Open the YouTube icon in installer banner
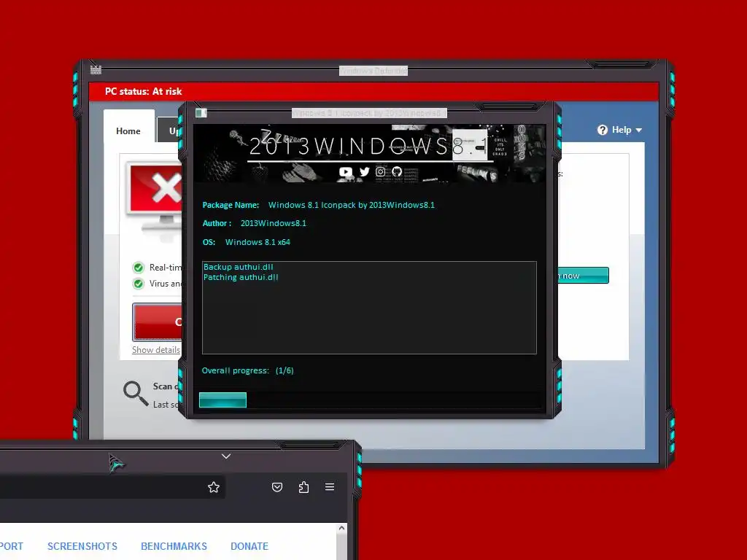Viewport: 747px width, 560px height. (345, 172)
